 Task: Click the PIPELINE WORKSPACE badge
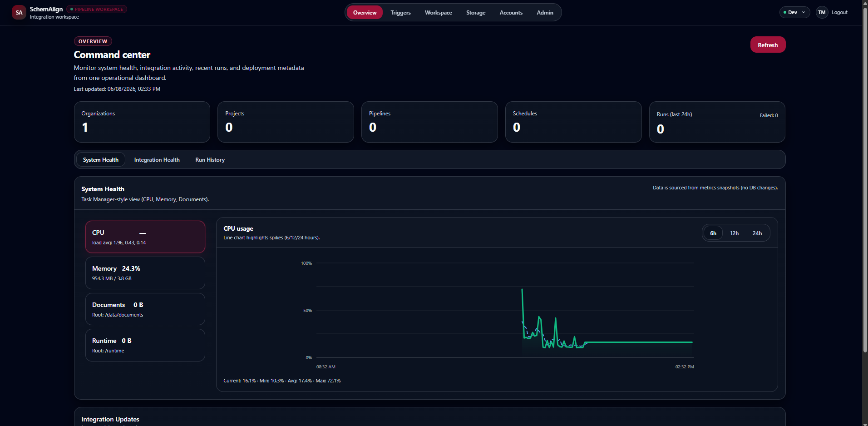pos(97,9)
